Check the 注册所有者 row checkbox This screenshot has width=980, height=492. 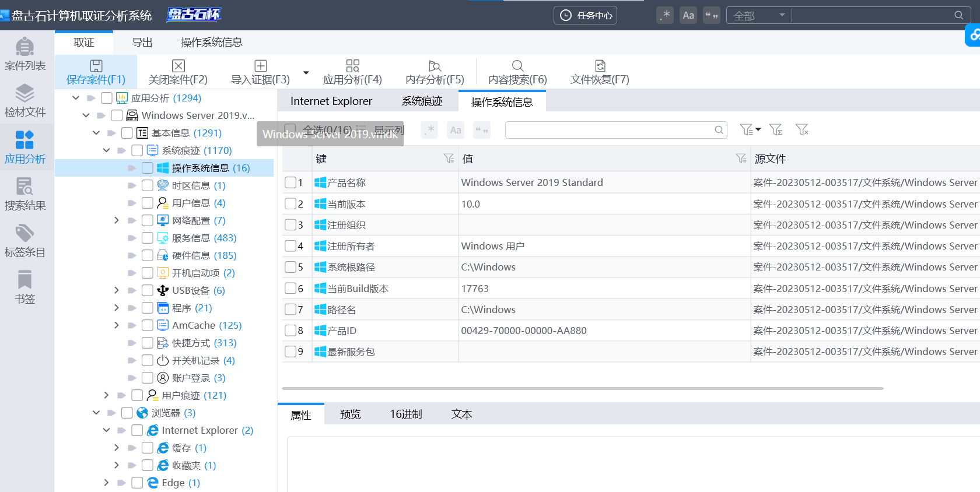click(290, 246)
